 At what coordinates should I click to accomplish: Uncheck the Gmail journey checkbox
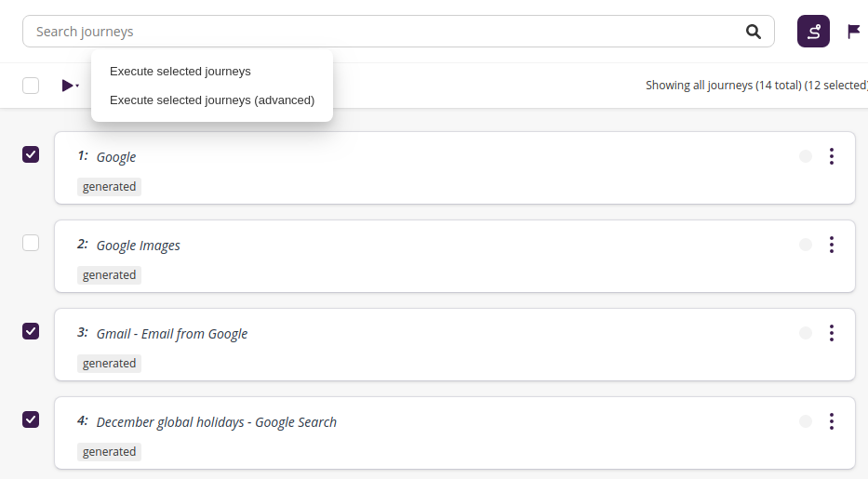click(x=31, y=331)
